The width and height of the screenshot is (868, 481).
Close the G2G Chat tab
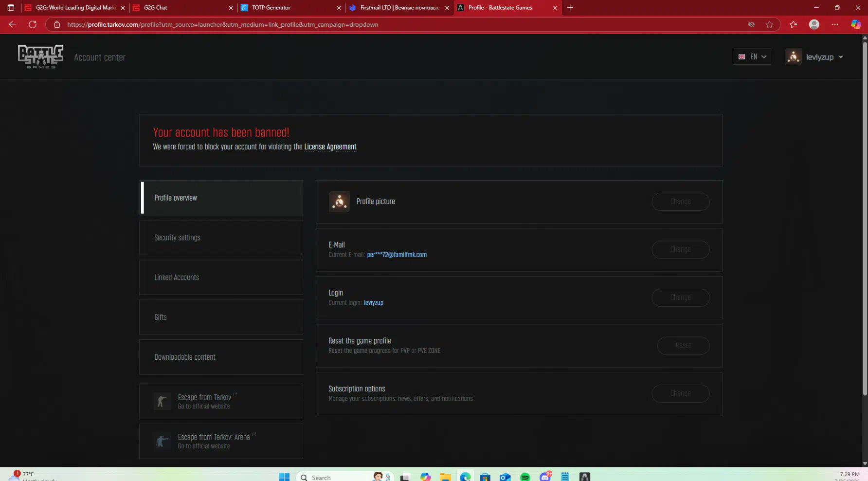231,8
